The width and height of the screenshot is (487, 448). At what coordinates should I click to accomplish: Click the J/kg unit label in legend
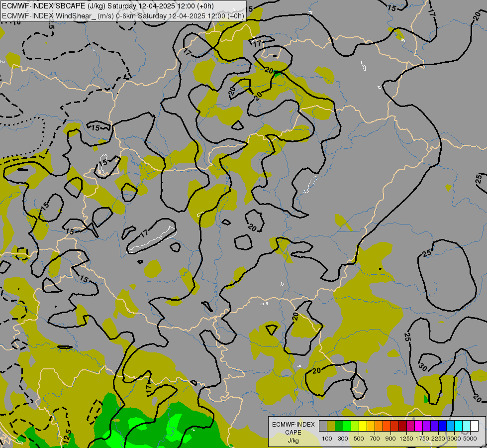coord(293,441)
